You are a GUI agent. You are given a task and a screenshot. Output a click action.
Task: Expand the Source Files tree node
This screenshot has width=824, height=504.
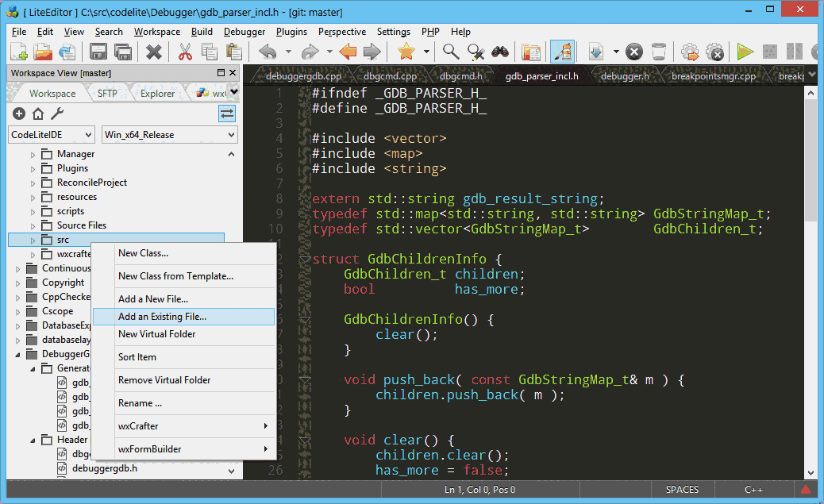[33, 225]
